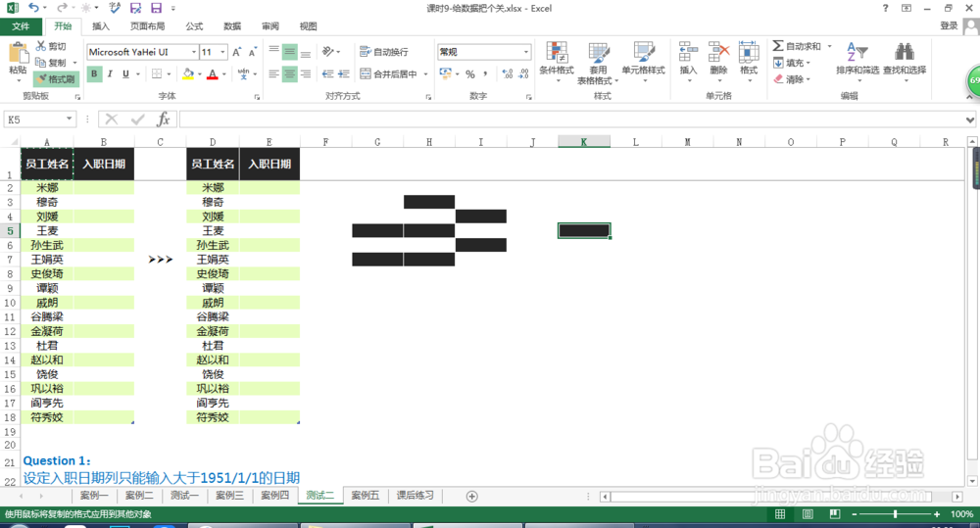This screenshot has height=528, width=980.
Task: Click the insert function fx icon
Action: (x=163, y=119)
